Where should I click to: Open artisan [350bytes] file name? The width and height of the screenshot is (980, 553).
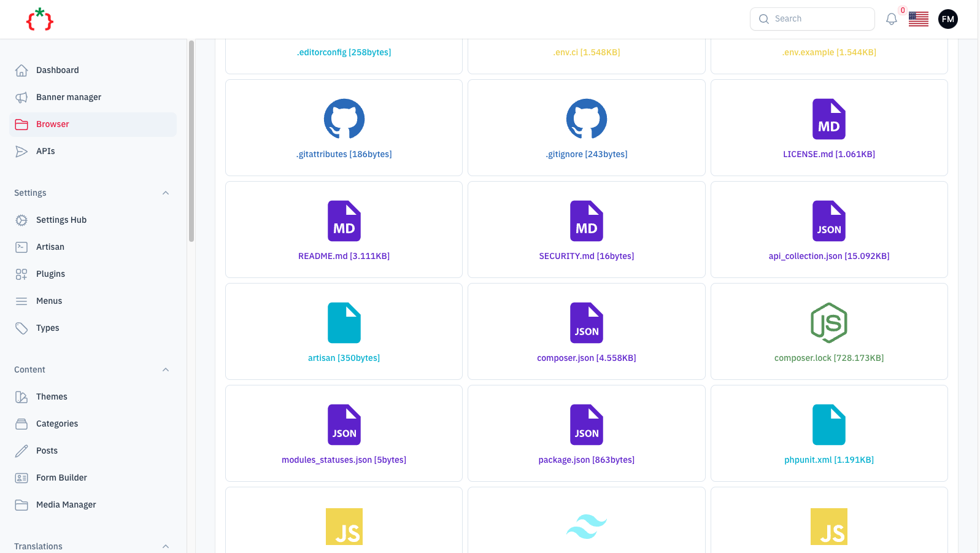coord(344,358)
